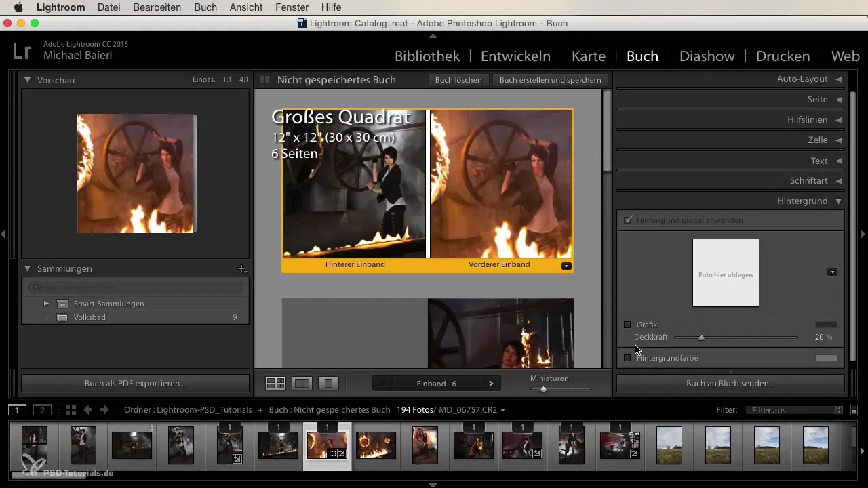Select the back cover photo
The height and width of the screenshot is (488, 868).
coord(354,184)
